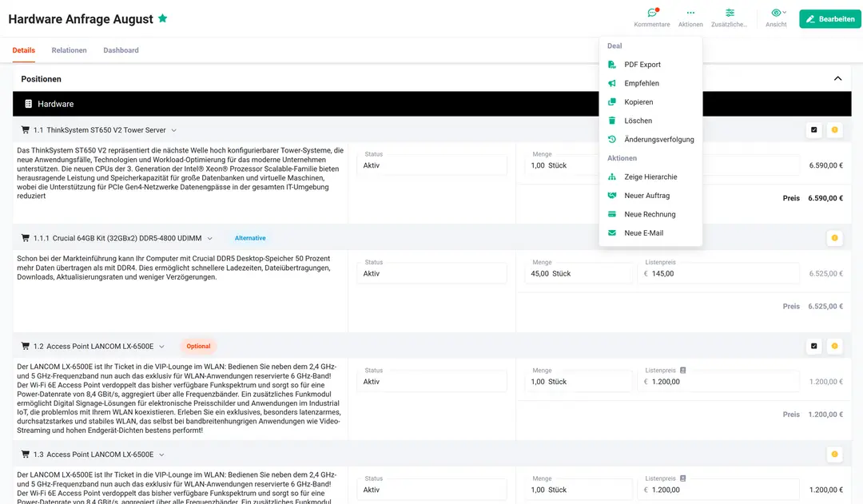Select Zeige Hierarchie under Aktionen
This screenshot has width=863, height=504.
click(x=650, y=177)
